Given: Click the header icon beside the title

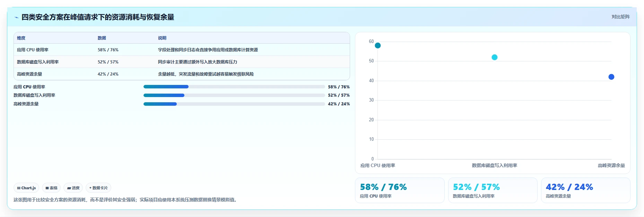Looking at the screenshot, I should (x=16, y=17).
